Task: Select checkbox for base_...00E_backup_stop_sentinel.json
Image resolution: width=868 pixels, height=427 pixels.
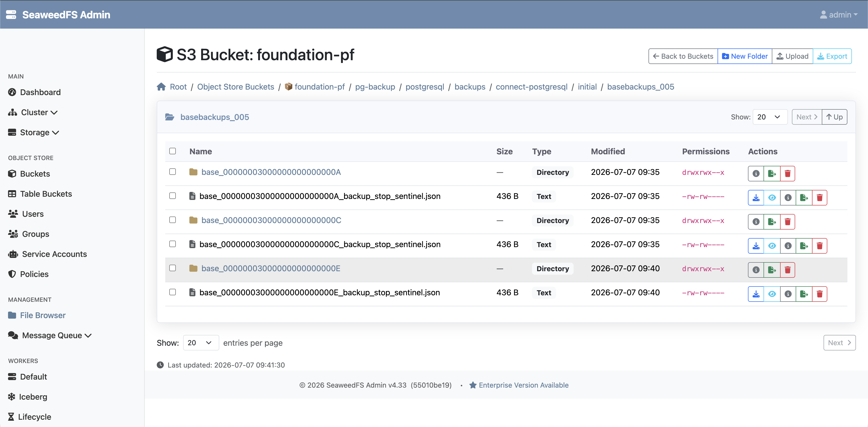Action: (x=173, y=292)
